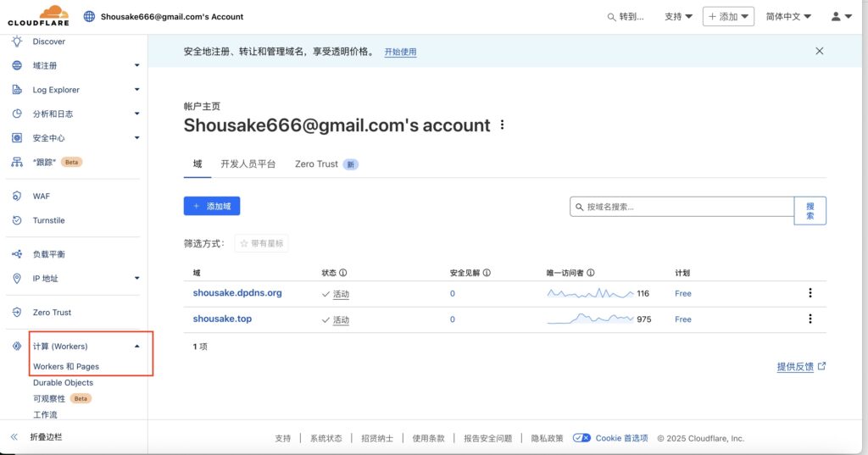Open the 支持 dropdown in top bar
This screenshot has width=868, height=455.
pyautogui.click(x=678, y=17)
